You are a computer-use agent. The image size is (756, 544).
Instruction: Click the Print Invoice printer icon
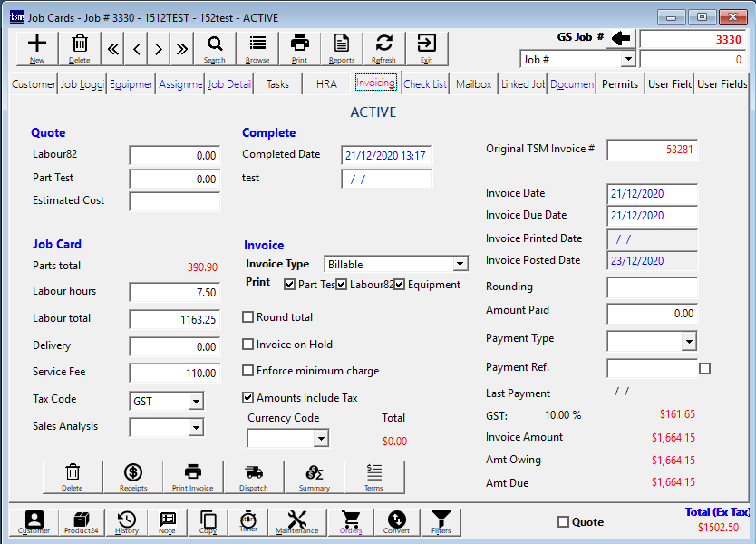click(x=192, y=476)
